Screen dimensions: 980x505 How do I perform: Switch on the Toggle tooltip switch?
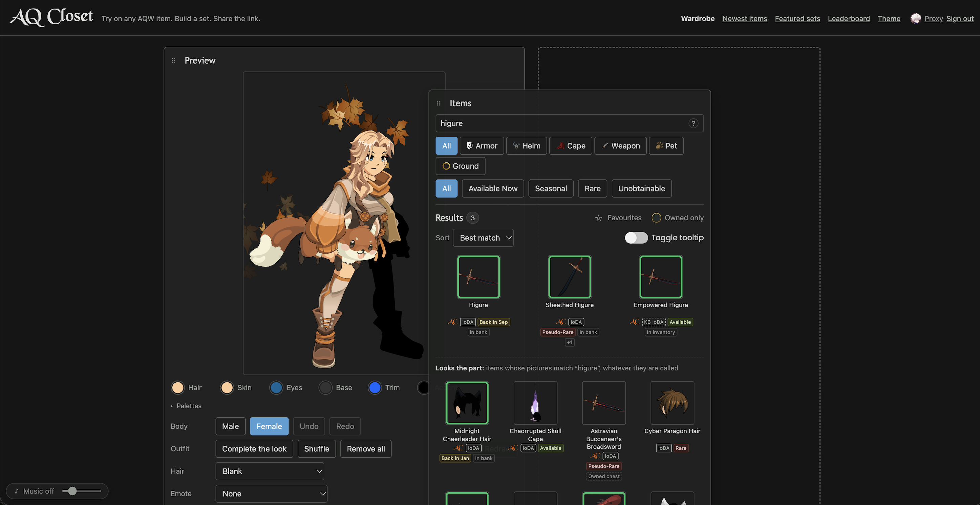click(636, 238)
